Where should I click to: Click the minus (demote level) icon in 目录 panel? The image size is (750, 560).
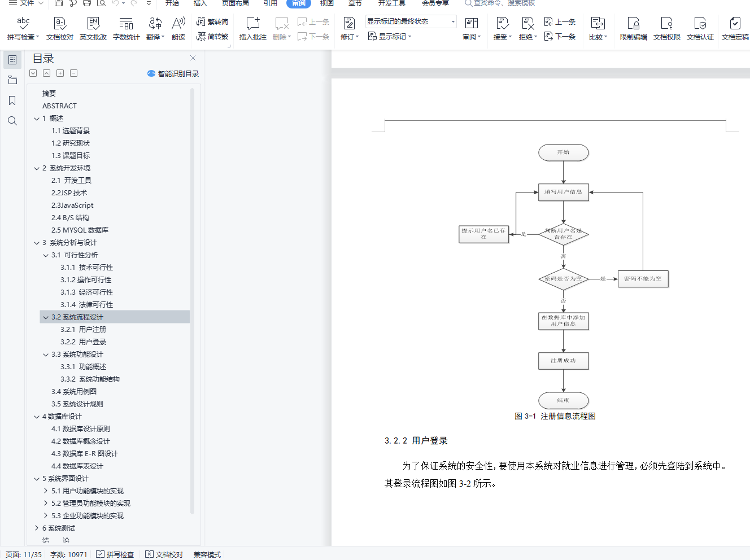pyautogui.click(x=74, y=73)
